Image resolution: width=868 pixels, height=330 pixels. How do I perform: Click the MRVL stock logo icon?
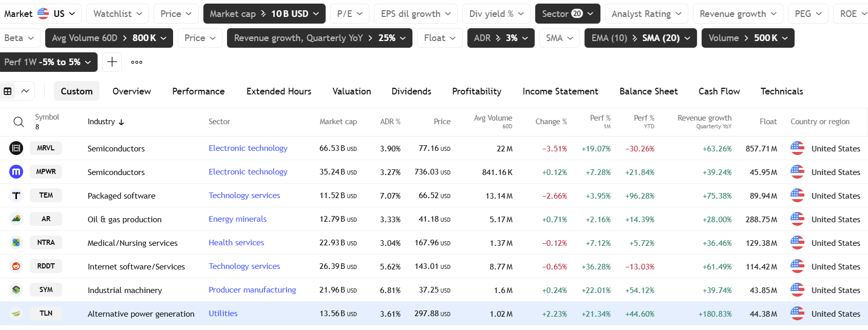(x=16, y=148)
